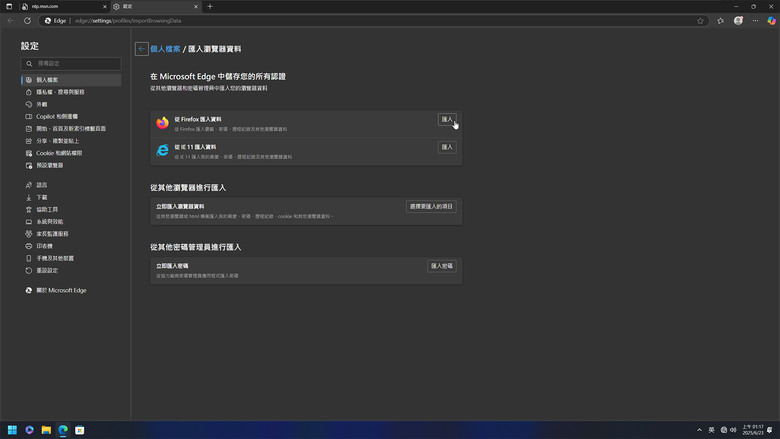The height and width of the screenshot is (439, 780).
Task: Refresh the page with the reload icon
Action: click(27, 21)
